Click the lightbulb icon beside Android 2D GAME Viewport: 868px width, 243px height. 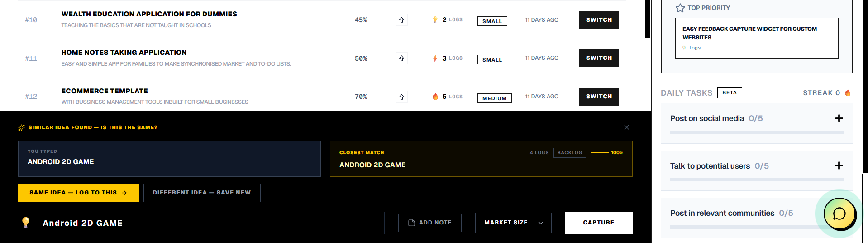coord(26,223)
